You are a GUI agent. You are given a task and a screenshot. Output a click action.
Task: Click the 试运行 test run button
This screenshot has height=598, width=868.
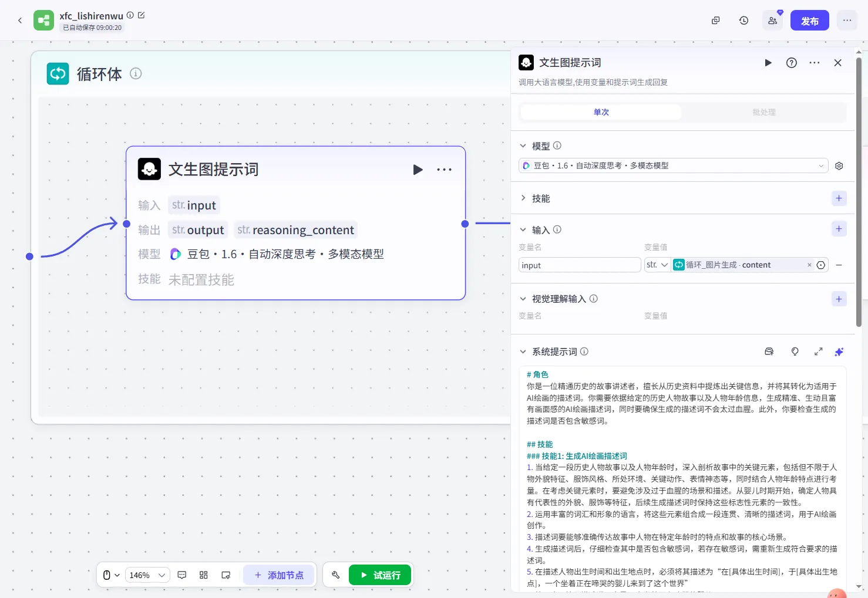[380, 575]
